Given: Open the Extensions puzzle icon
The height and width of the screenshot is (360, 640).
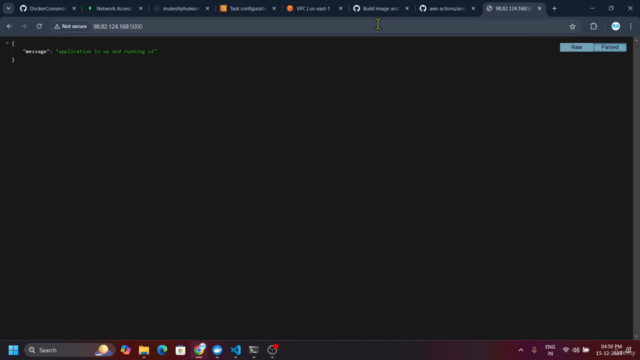Looking at the screenshot, I should (x=593, y=26).
